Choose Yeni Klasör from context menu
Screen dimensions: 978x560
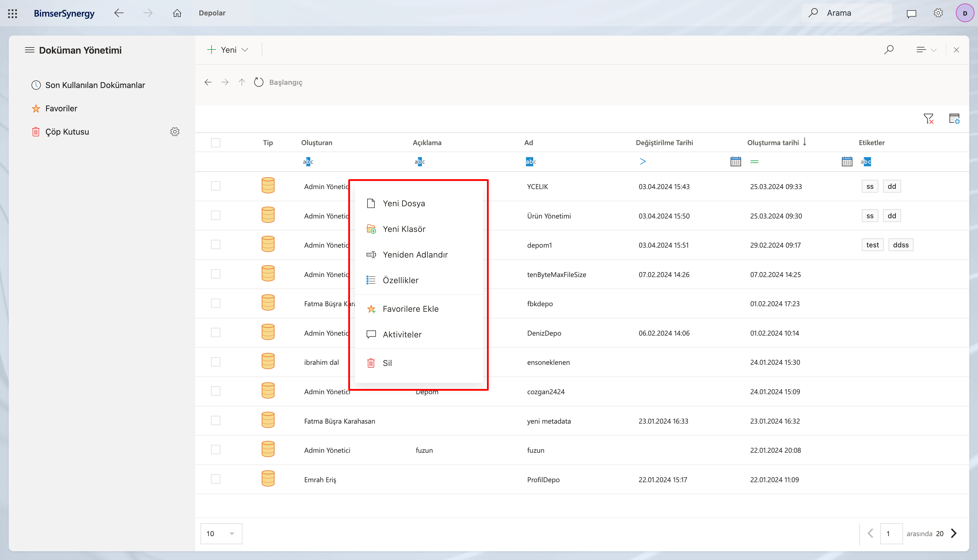[418, 229]
